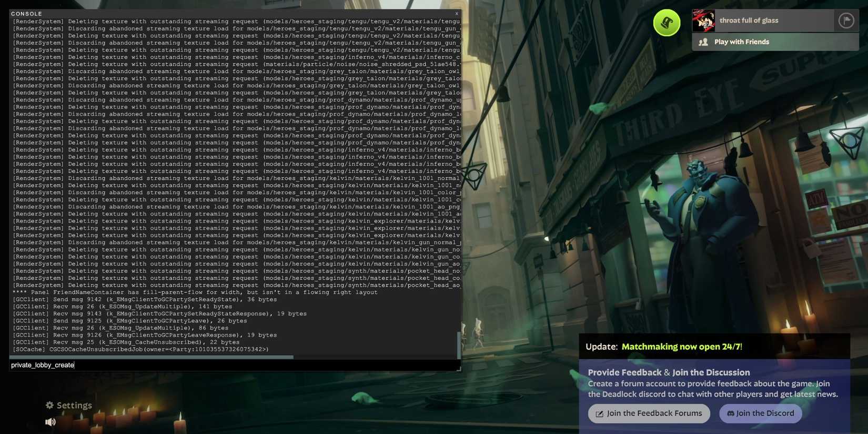This screenshot has width=868, height=434.
Task: Click the flag icon beside the username
Action: tap(846, 21)
